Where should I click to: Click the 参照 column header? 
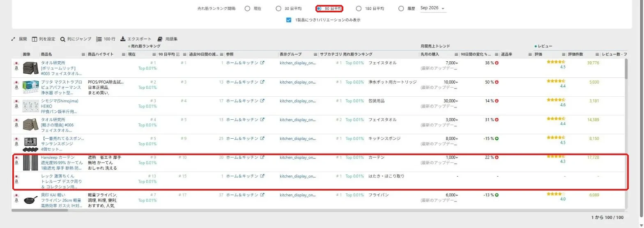(230, 54)
